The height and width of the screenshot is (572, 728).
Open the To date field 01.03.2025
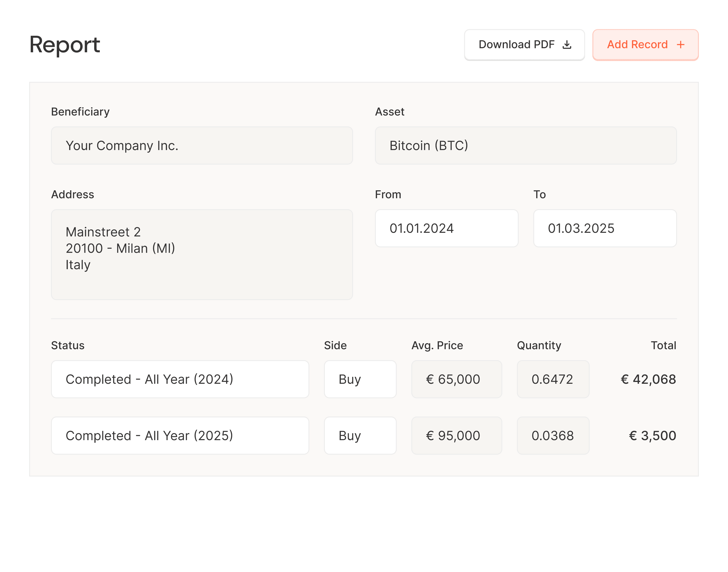(x=605, y=228)
